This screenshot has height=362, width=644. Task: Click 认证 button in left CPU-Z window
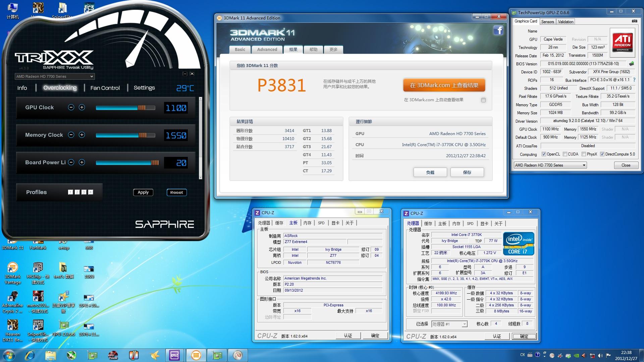tap(348, 336)
